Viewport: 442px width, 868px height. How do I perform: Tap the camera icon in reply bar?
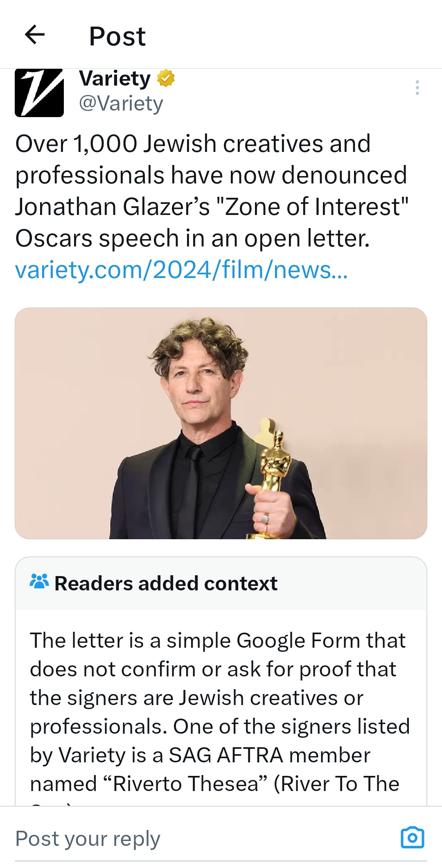(x=412, y=837)
